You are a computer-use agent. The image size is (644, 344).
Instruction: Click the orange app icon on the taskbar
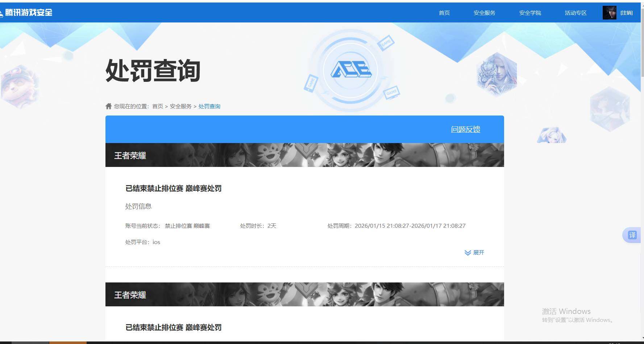(67, 342)
